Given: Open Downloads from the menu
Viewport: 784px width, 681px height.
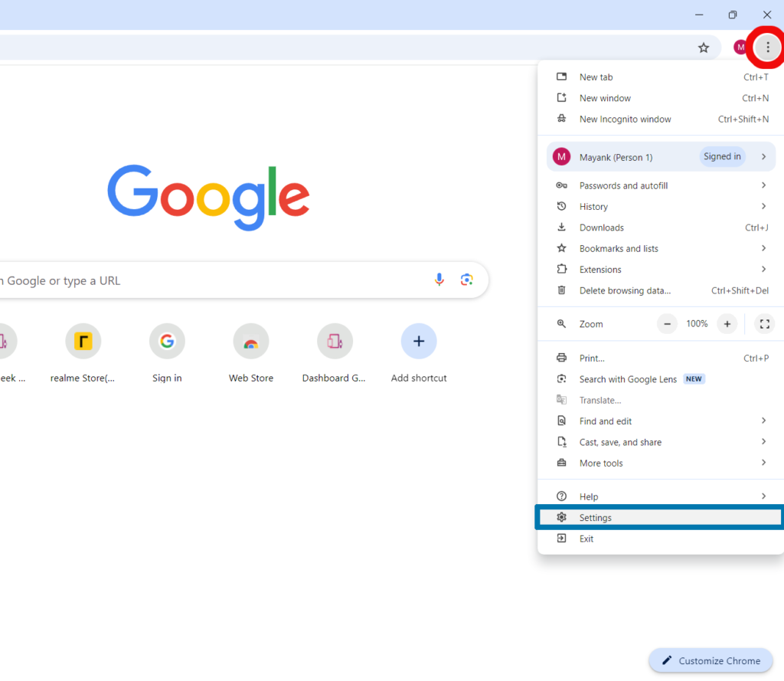Looking at the screenshot, I should click(661, 228).
